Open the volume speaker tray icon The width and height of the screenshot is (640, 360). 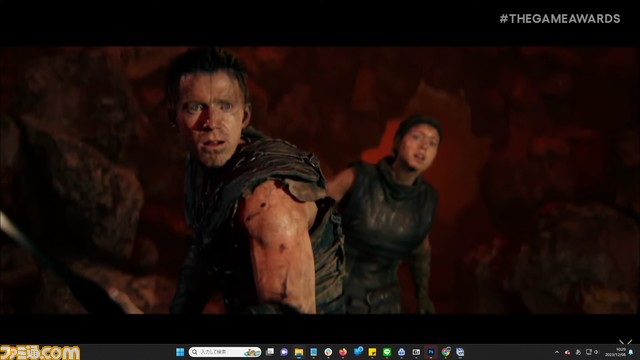pos(596,352)
